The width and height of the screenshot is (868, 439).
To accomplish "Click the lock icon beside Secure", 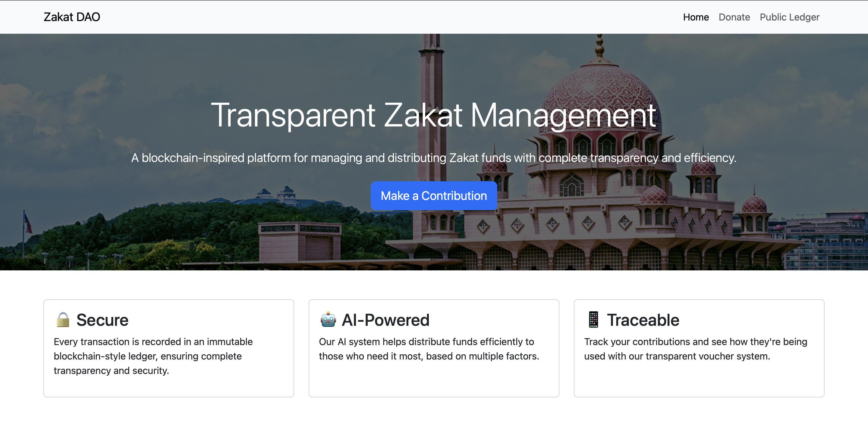I will (x=63, y=319).
